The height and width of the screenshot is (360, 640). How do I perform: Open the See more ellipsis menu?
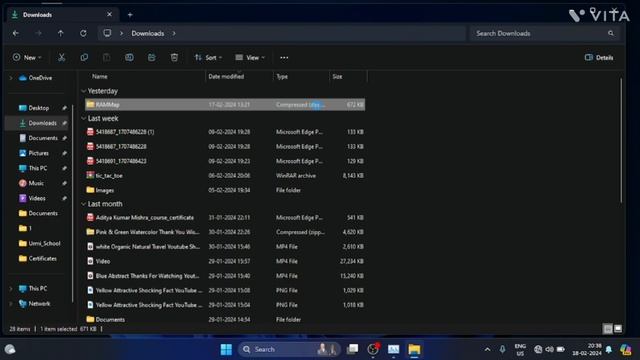pyautogui.click(x=284, y=58)
